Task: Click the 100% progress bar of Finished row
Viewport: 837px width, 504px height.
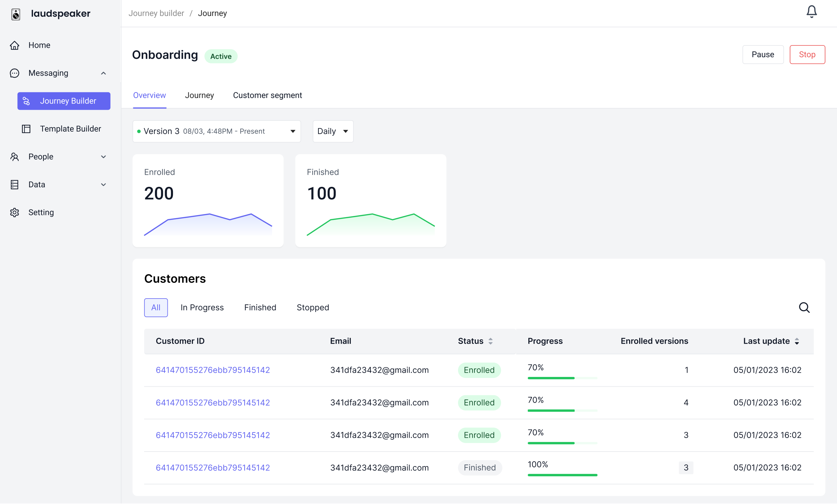Action: 562,475
